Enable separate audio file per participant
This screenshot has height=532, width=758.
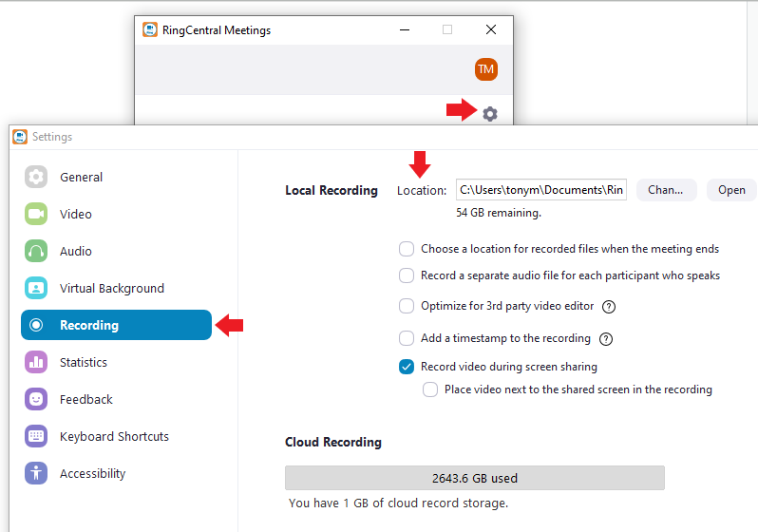(x=407, y=275)
